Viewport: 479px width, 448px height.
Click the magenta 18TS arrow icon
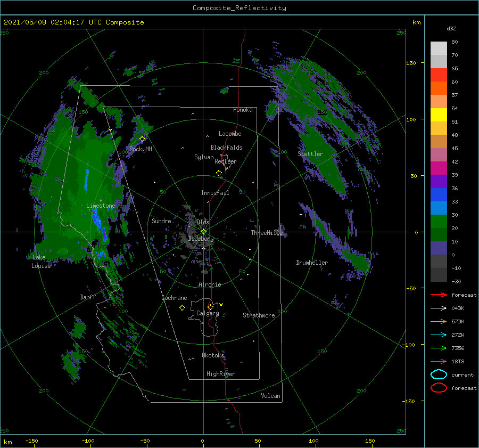click(439, 362)
